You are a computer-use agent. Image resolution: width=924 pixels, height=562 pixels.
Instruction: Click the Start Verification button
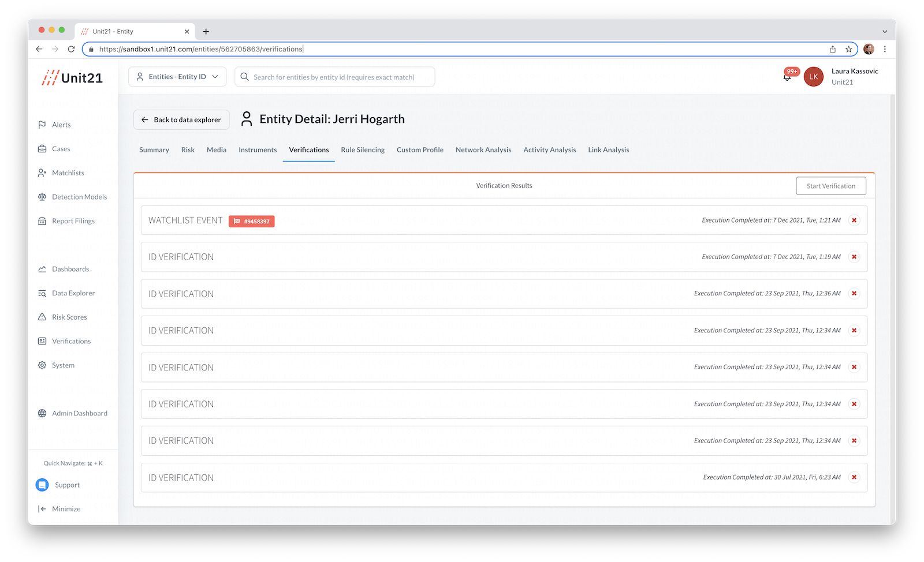(x=831, y=186)
